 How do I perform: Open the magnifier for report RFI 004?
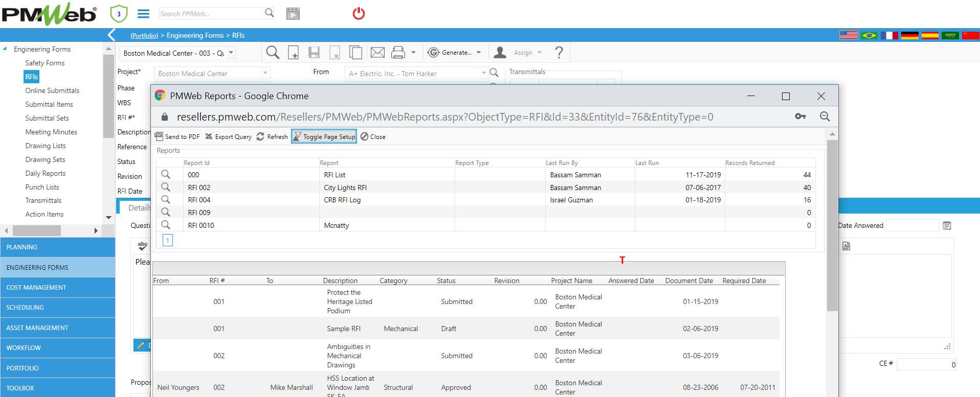[166, 199]
